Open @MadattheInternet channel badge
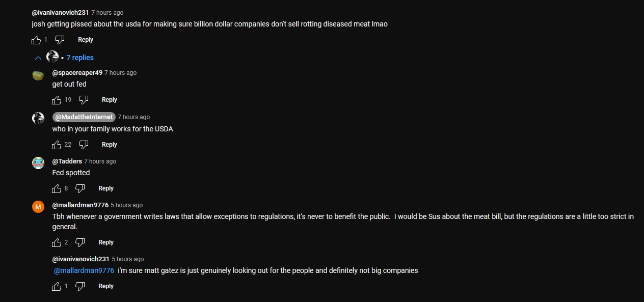The width and height of the screenshot is (644, 302). pyautogui.click(x=84, y=117)
